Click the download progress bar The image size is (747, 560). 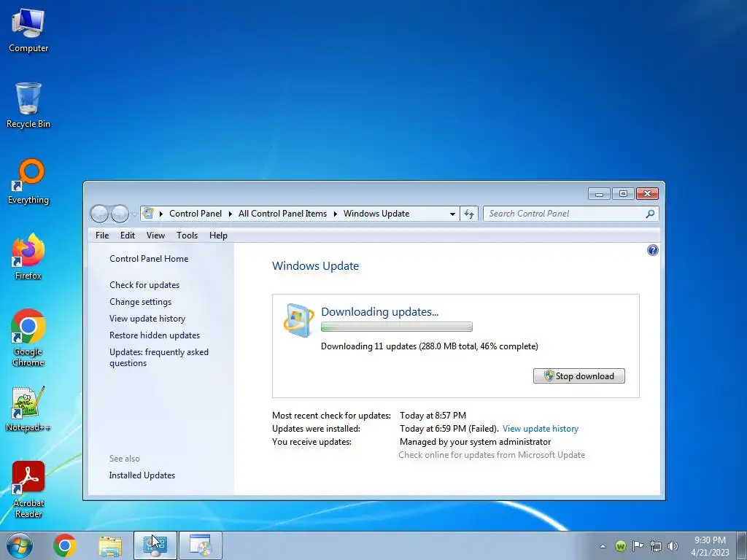click(396, 327)
